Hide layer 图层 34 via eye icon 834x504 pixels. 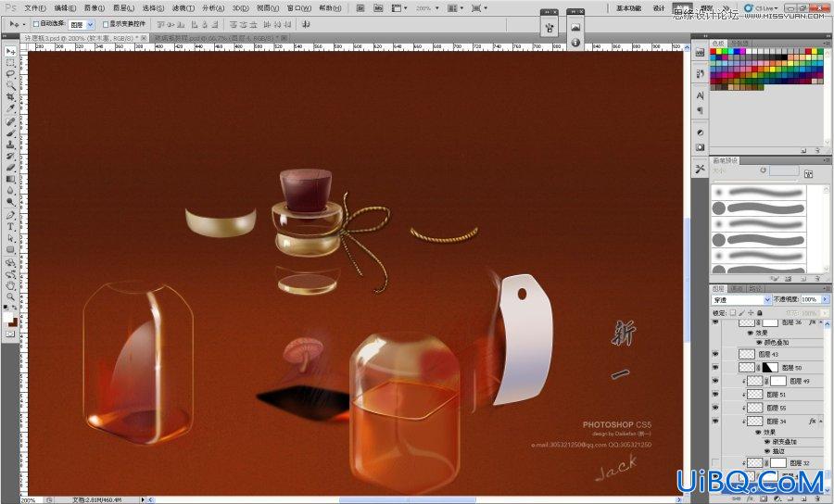coord(715,421)
